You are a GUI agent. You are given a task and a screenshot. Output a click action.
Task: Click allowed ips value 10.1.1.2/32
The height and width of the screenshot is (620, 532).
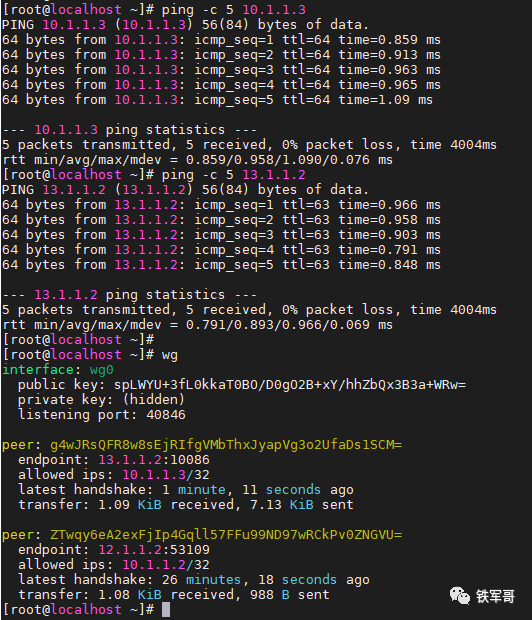pos(166,565)
